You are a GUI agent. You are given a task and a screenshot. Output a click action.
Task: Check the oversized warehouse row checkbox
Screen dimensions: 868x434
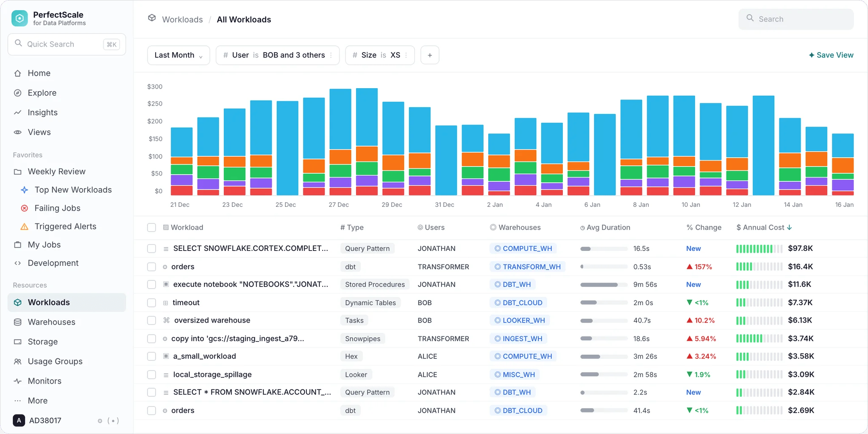[151, 320]
